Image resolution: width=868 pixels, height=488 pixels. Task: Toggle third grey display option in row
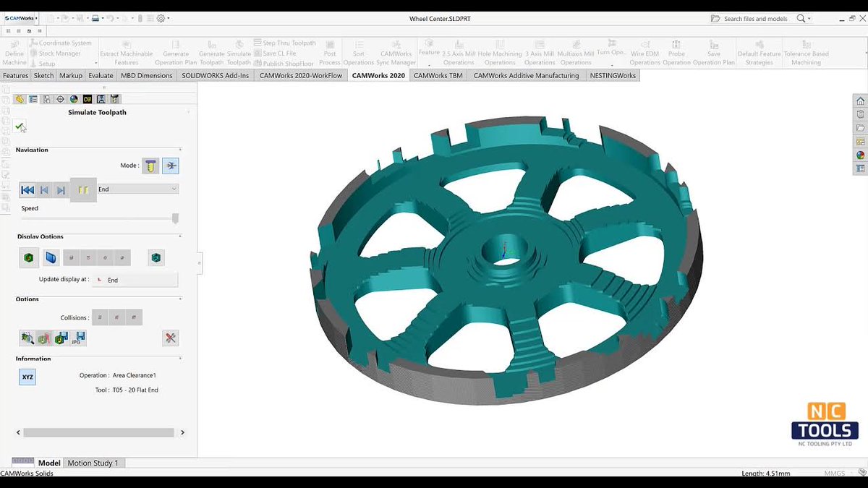point(105,257)
